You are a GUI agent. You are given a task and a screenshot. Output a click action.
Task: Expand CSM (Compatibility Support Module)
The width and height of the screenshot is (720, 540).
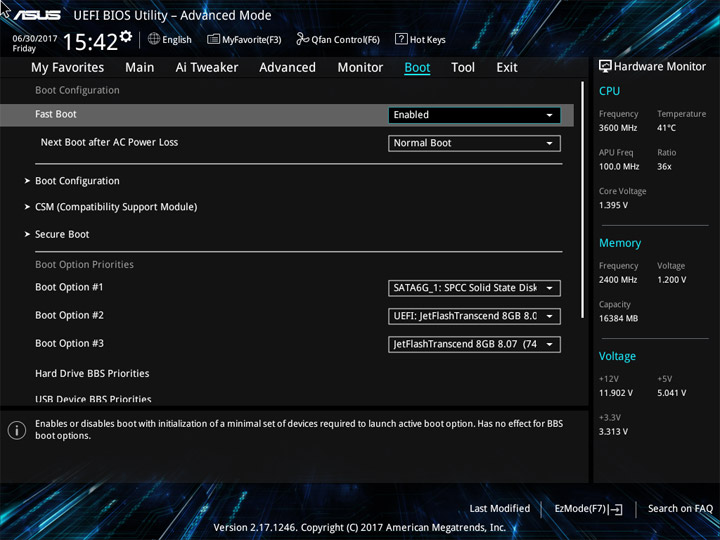116,207
